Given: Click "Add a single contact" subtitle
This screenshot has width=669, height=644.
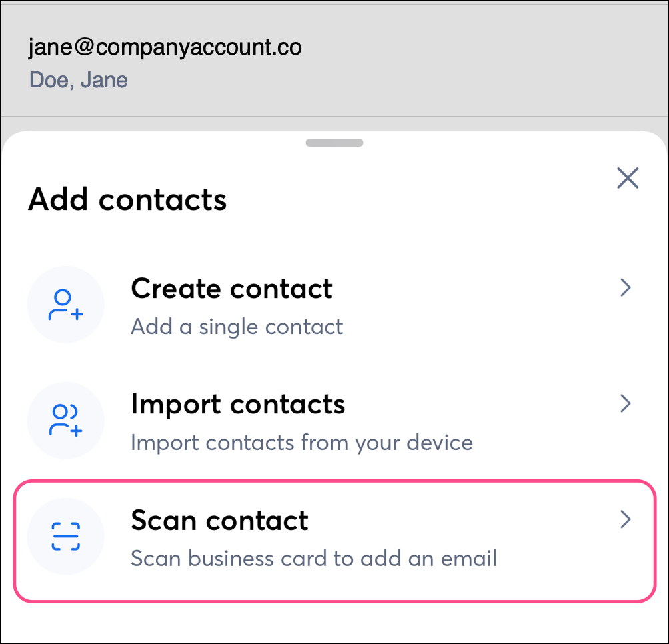Looking at the screenshot, I should (237, 327).
